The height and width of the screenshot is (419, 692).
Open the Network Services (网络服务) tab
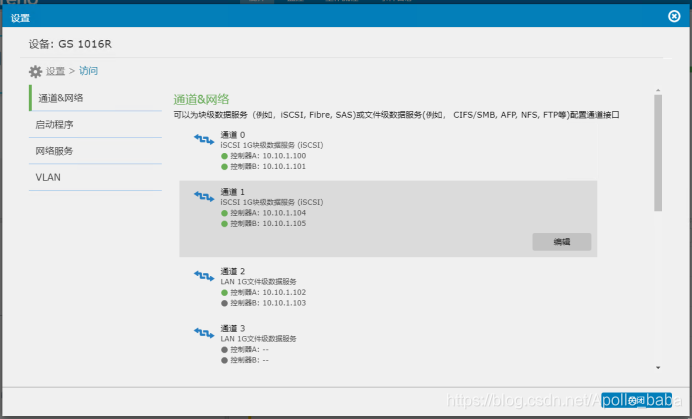click(95, 151)
